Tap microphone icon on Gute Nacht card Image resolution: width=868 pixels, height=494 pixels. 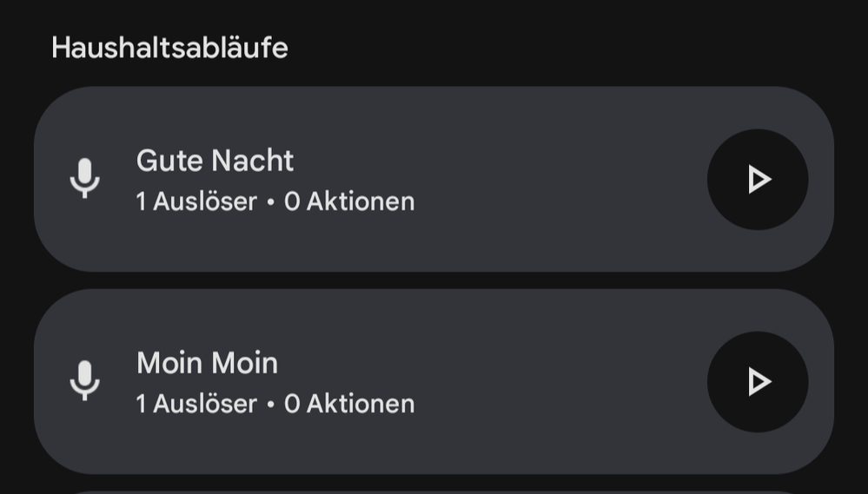click(84, 179)
